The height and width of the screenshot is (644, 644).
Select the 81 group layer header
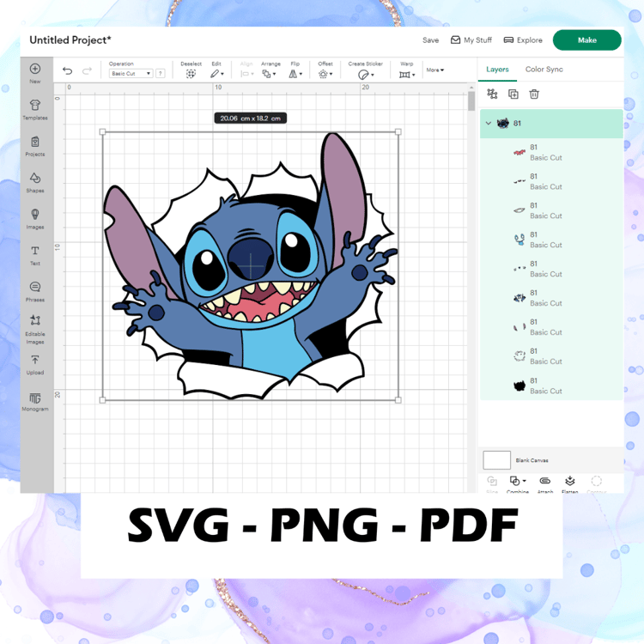coord(551,123)
